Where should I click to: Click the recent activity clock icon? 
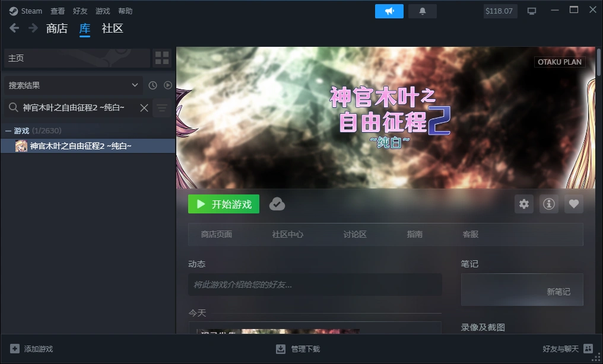coord(153,85)
